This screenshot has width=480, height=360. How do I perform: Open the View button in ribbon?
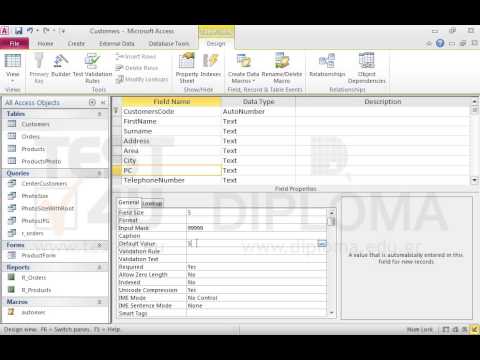click(x=13, y=69)
